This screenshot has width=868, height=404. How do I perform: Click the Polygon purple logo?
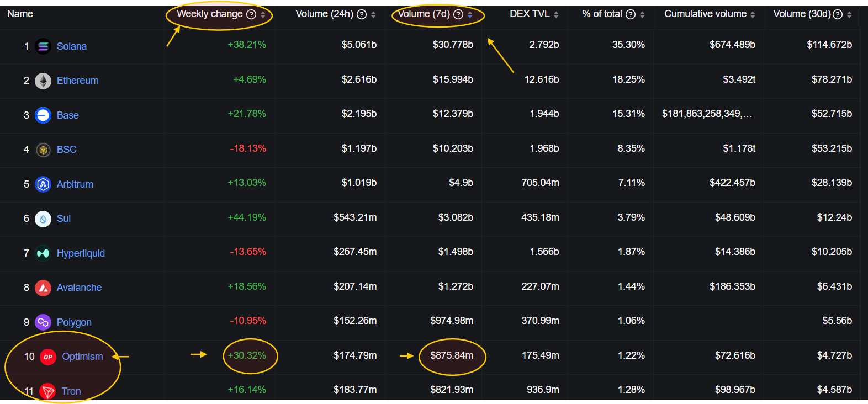pos(43,322)
